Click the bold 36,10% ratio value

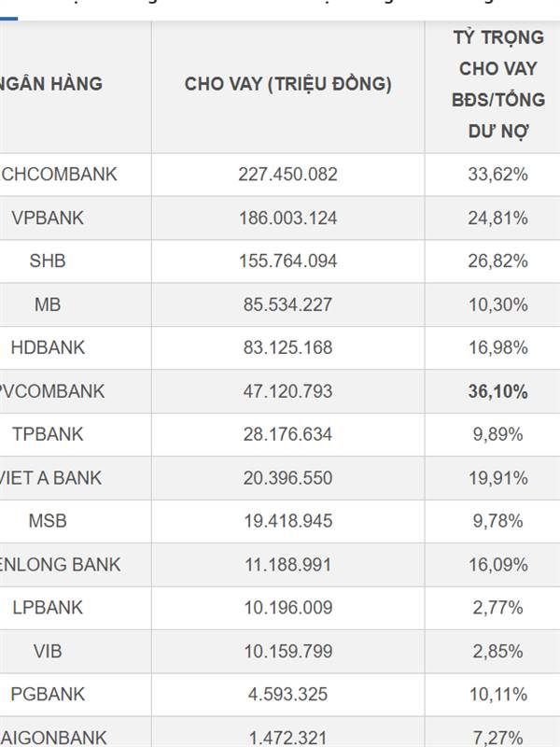pos(498,391)
